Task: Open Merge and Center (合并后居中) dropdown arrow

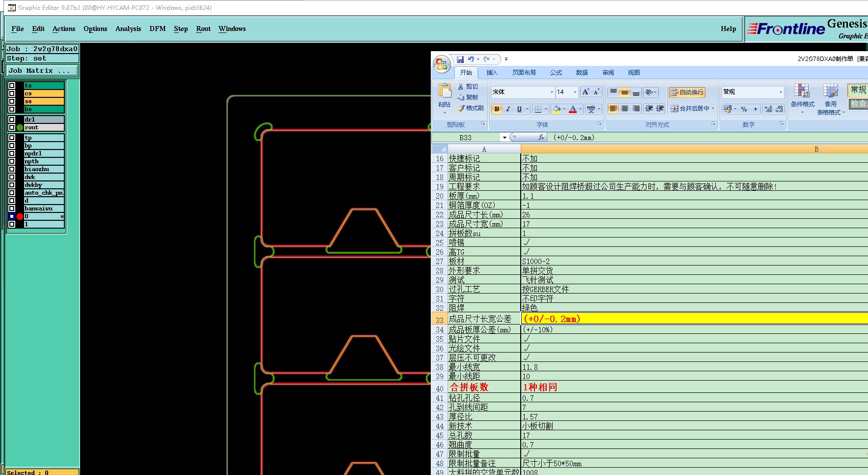Action: 713,109
